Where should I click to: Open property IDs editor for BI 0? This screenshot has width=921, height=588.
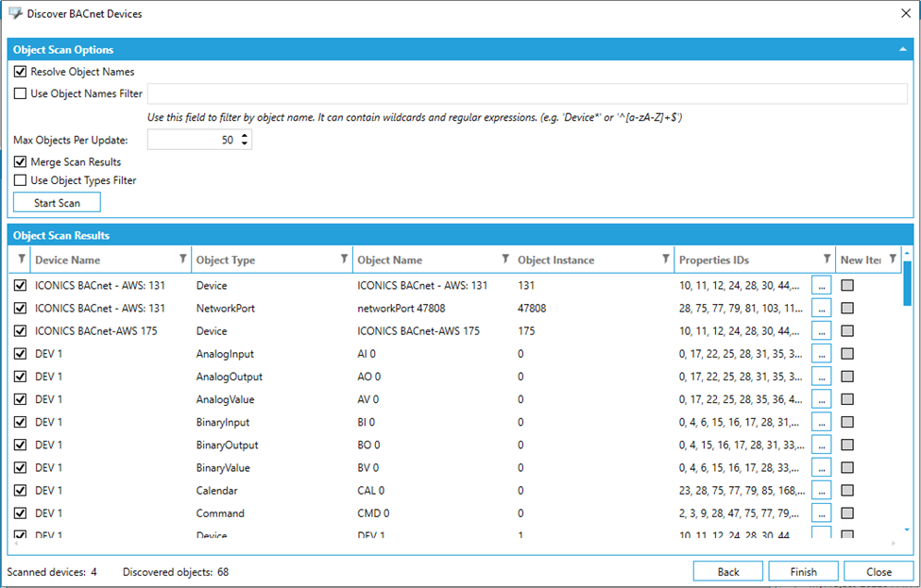pos(821,423)
